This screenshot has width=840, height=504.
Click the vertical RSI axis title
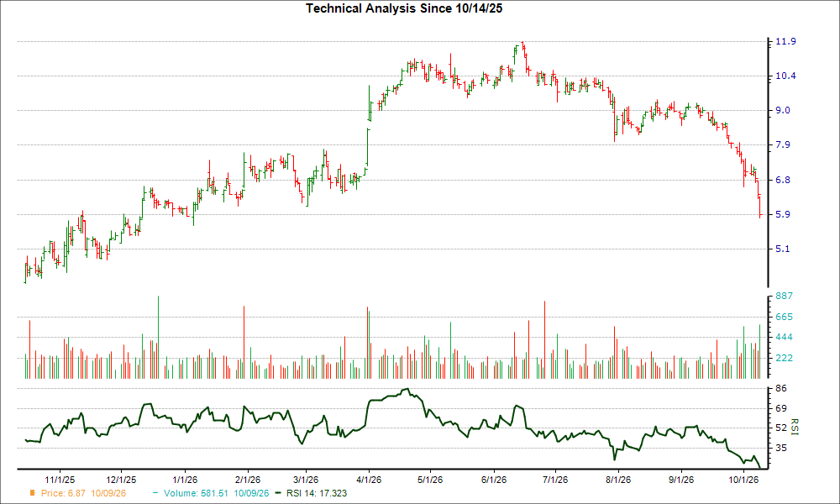[795, 428]
